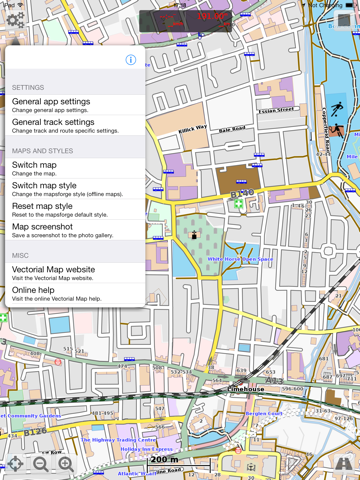
Task: Visit the Vectorial Map website
Action: point(75,273)
